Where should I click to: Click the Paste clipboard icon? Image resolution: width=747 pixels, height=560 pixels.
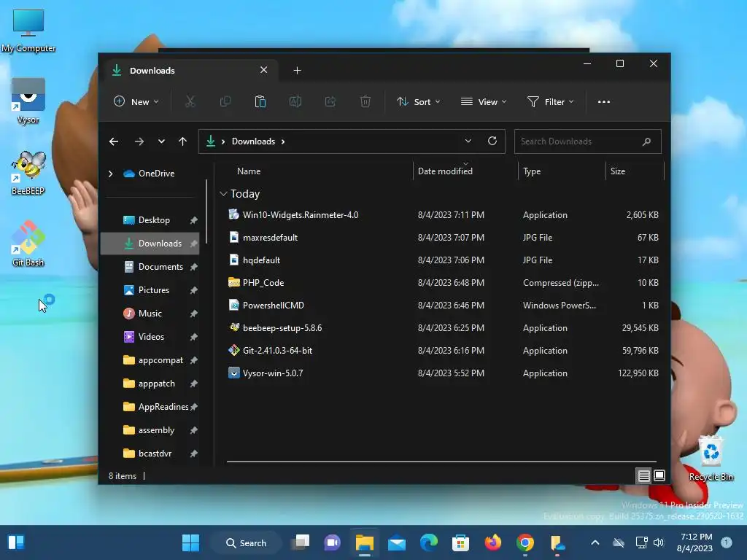point(260,101)
